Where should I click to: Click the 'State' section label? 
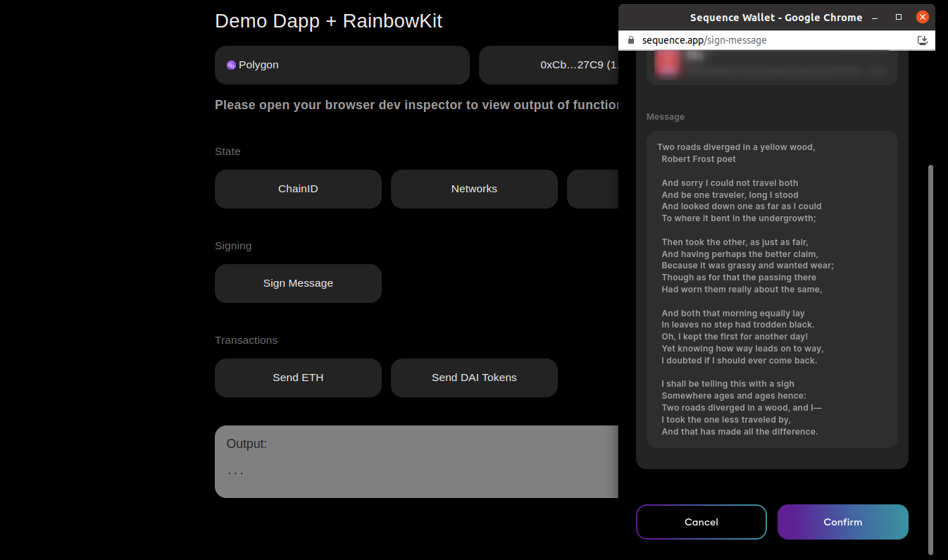coord(227,151)
